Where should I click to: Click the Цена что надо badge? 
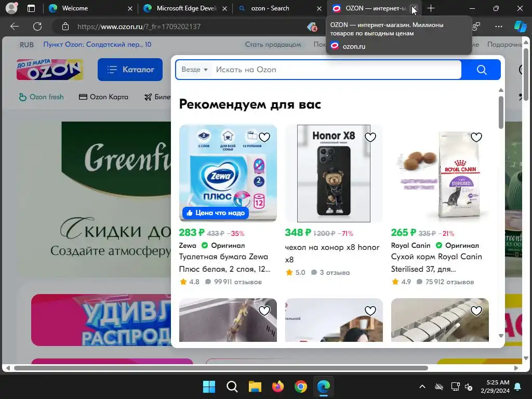216,212
